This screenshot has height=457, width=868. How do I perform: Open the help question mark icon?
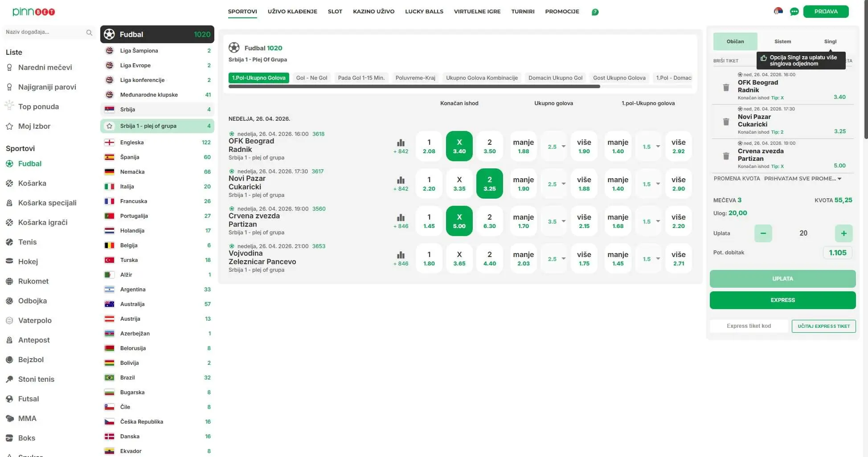[595, 12]
